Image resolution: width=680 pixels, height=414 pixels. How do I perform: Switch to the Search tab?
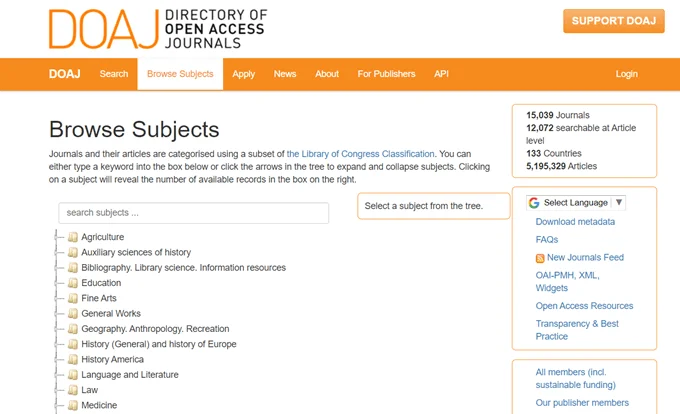coord(114,74)
